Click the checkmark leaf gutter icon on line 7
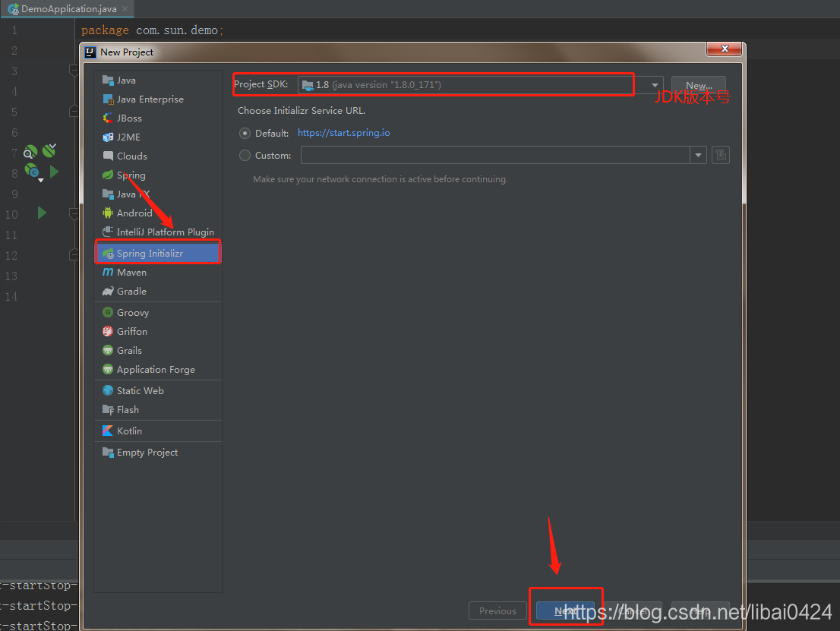840x631 pixels. click(x=49, y=150)
